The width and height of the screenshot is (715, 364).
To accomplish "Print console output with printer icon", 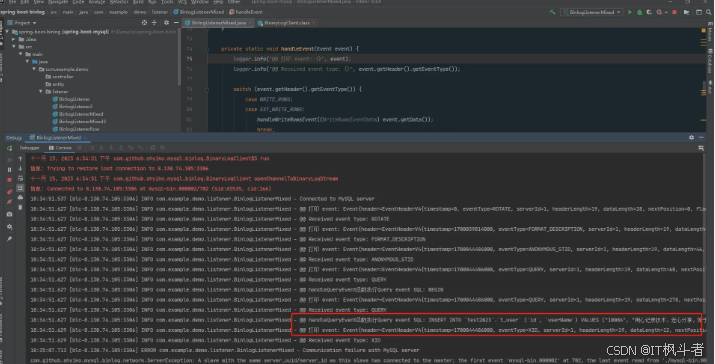I will point(20,198).
